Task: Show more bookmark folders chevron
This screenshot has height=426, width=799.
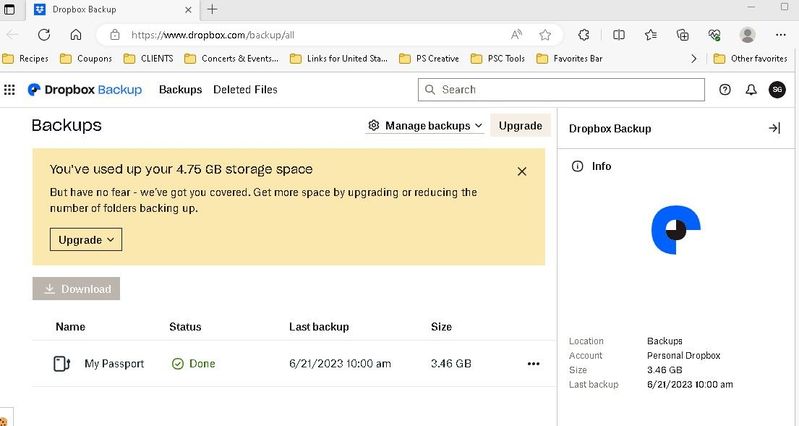Action: tap(694, 59)
